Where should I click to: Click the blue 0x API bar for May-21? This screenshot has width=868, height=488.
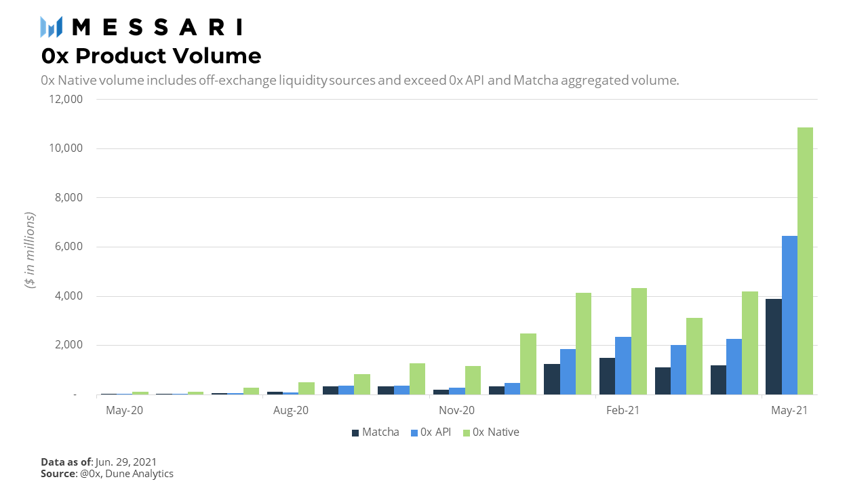pos(789,315)
